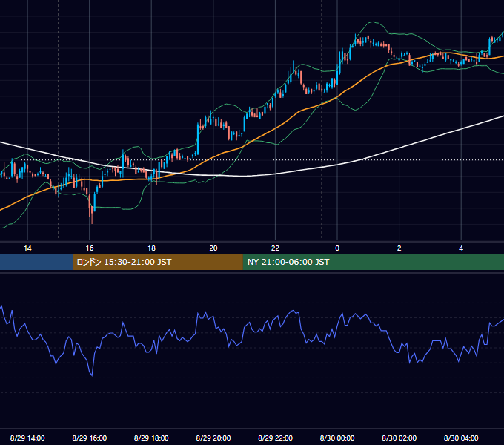Click the 8/29 22:00 time label
This screenshot has width=504, height=445.
click(x=275, y=438)
